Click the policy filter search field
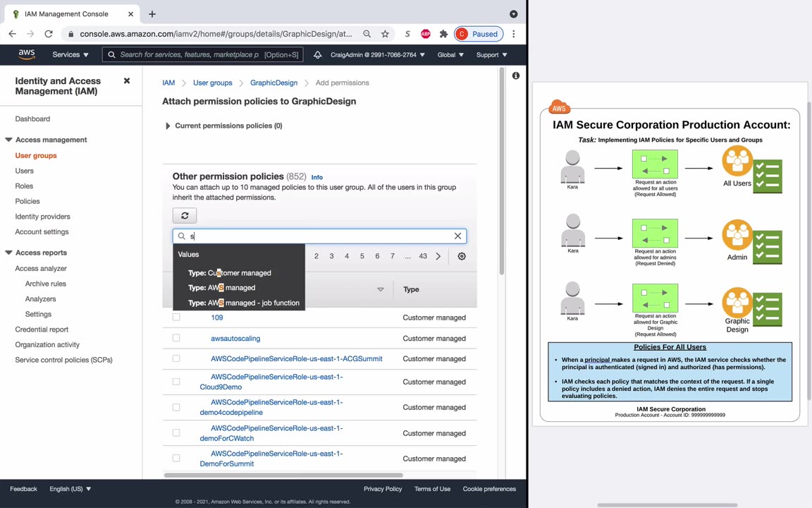 click(x=319, y=236)
